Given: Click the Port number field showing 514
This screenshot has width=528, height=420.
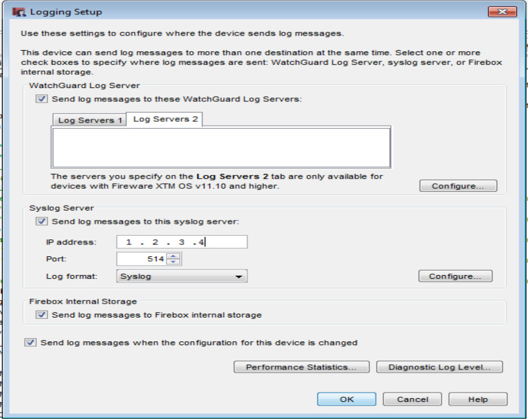Looking at the screenshot, I should pos(141,259).
